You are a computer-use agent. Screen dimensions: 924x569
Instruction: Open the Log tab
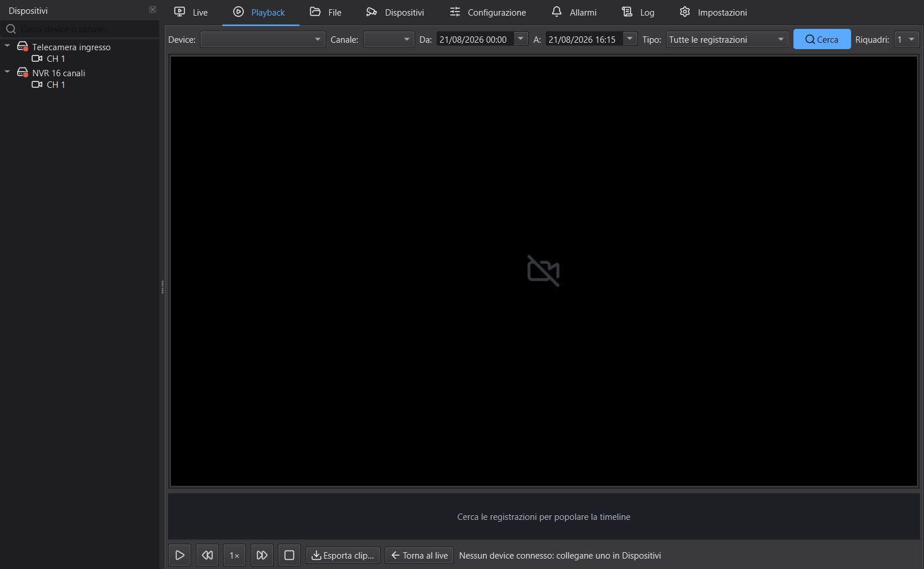click(x=638, y=12)
